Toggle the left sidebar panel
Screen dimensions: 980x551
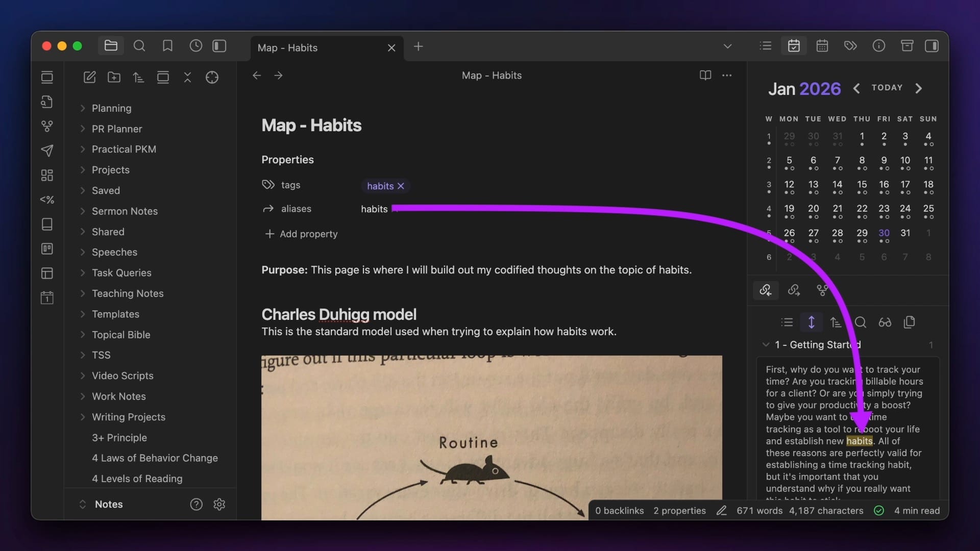(219, 46)
